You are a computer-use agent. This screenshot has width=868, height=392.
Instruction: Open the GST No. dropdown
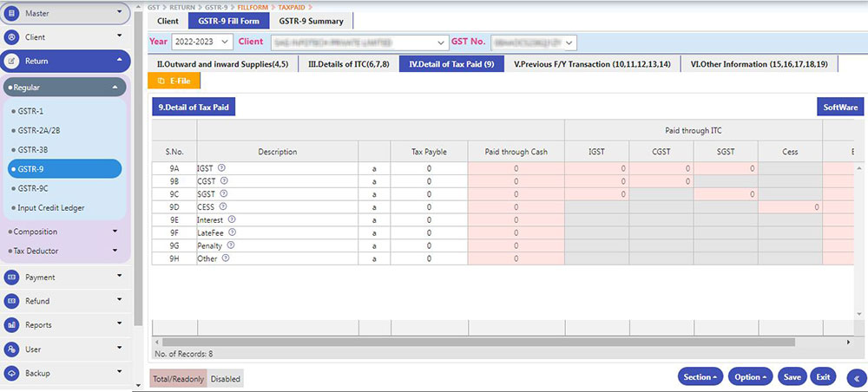tap(533, 42)
